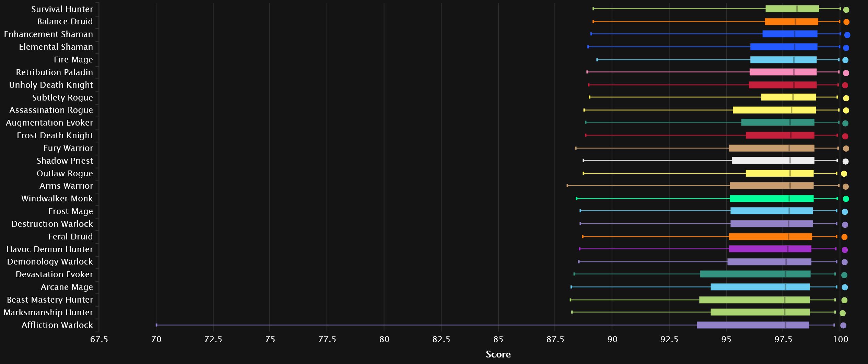868x364 pixels.
Task: Select the Windwalker Monk label
Action: [57, 199]
